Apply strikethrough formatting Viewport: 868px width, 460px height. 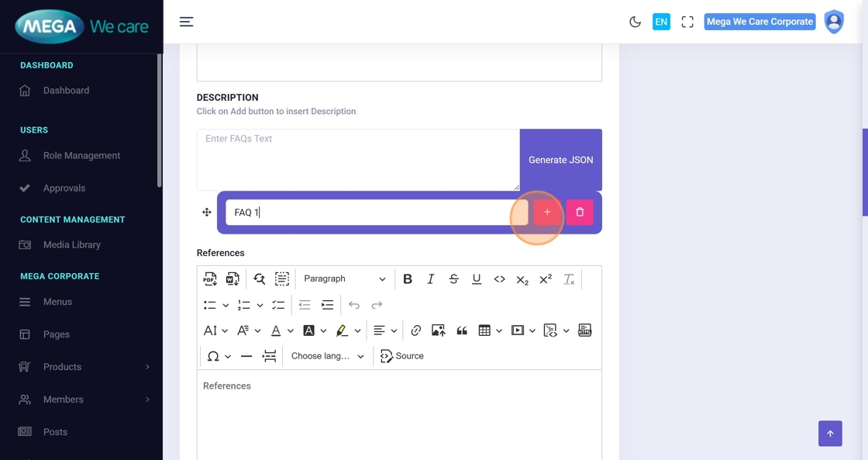(454, 279)
